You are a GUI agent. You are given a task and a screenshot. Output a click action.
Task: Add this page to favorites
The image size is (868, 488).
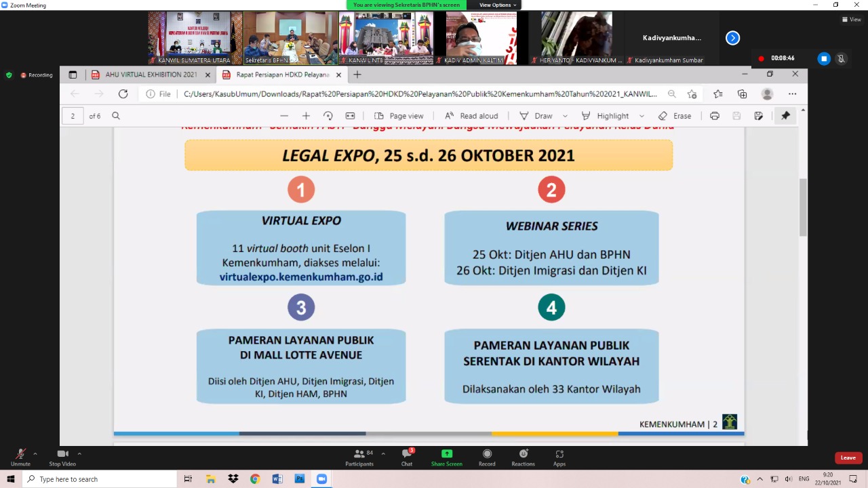(692, 94)
